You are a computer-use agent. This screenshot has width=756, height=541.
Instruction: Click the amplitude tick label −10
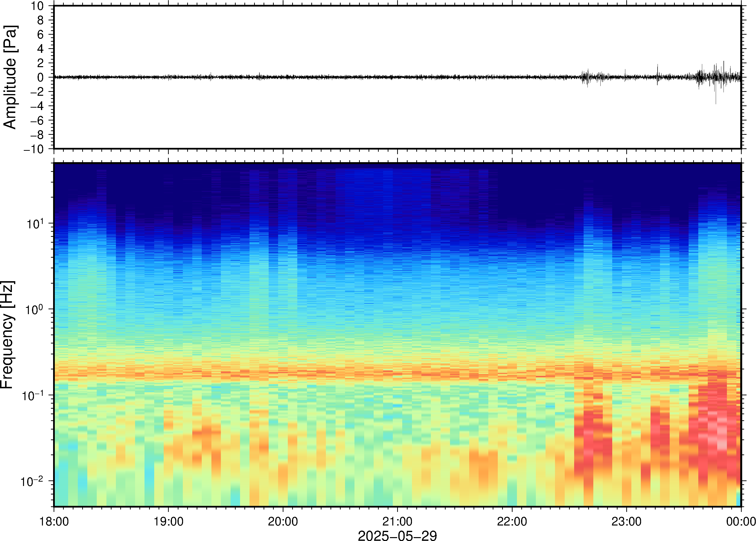point(34,149)
